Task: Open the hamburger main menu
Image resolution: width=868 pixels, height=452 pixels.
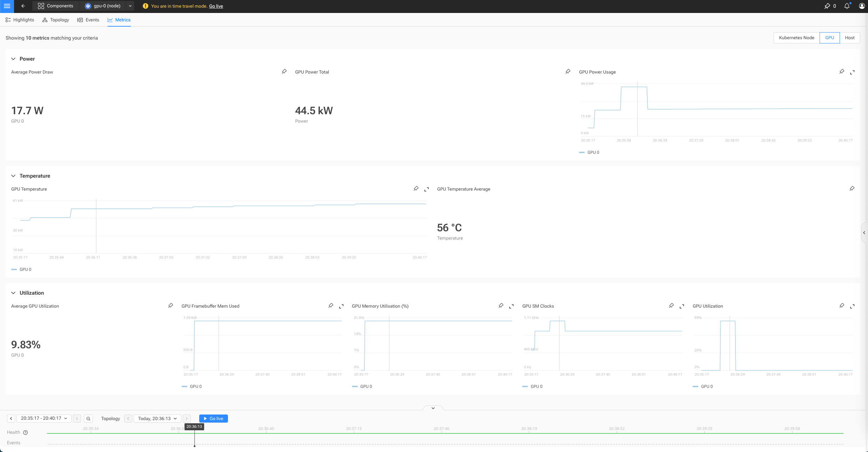Action: (x=7, y=6)
